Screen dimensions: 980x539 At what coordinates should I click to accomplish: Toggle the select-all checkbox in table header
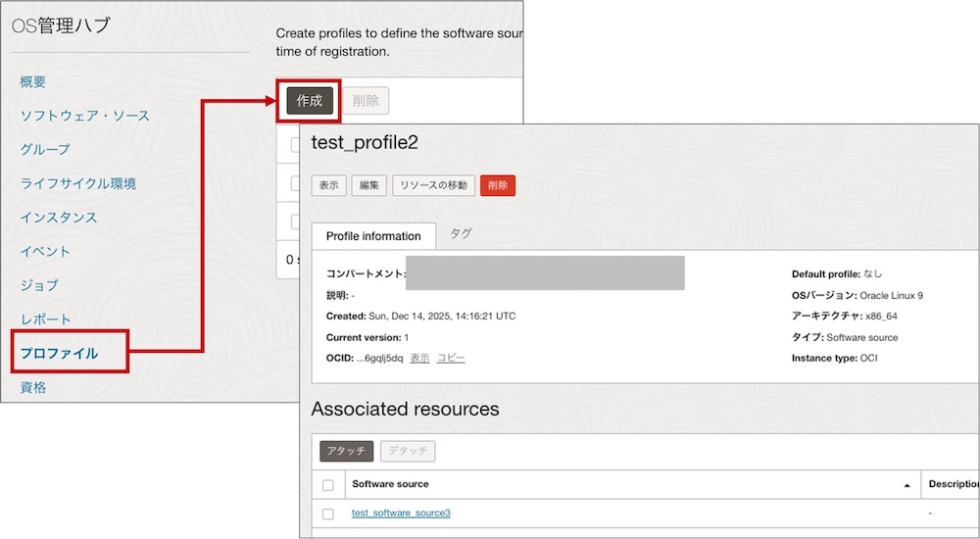coord(328,484)
